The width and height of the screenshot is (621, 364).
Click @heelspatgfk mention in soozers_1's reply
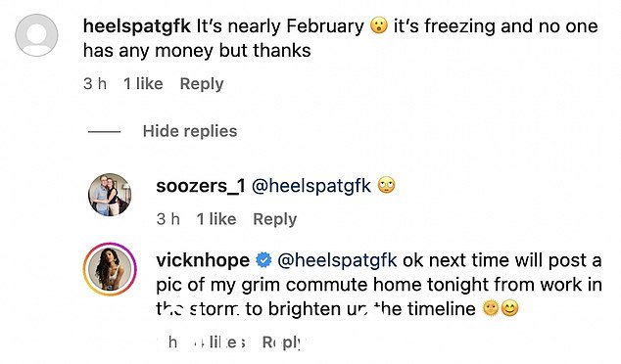tap(311, 186)
